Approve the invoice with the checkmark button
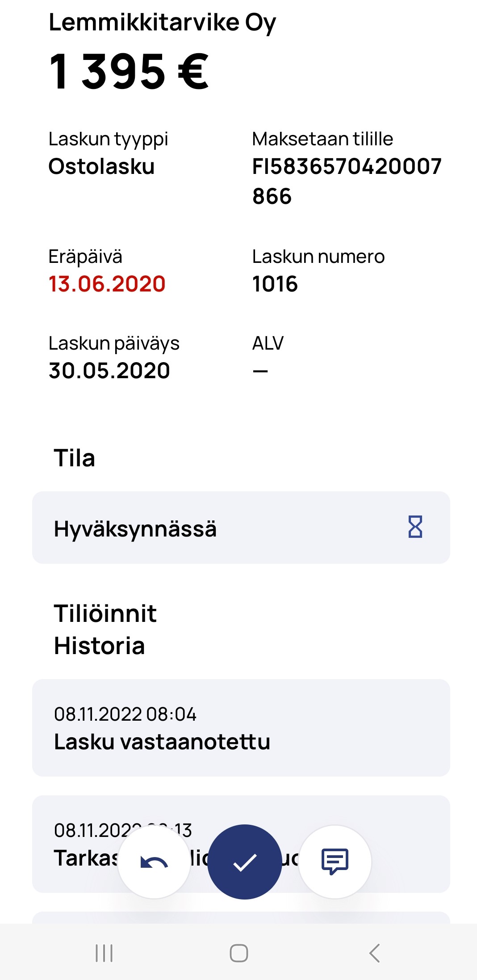 coord(245,862)
